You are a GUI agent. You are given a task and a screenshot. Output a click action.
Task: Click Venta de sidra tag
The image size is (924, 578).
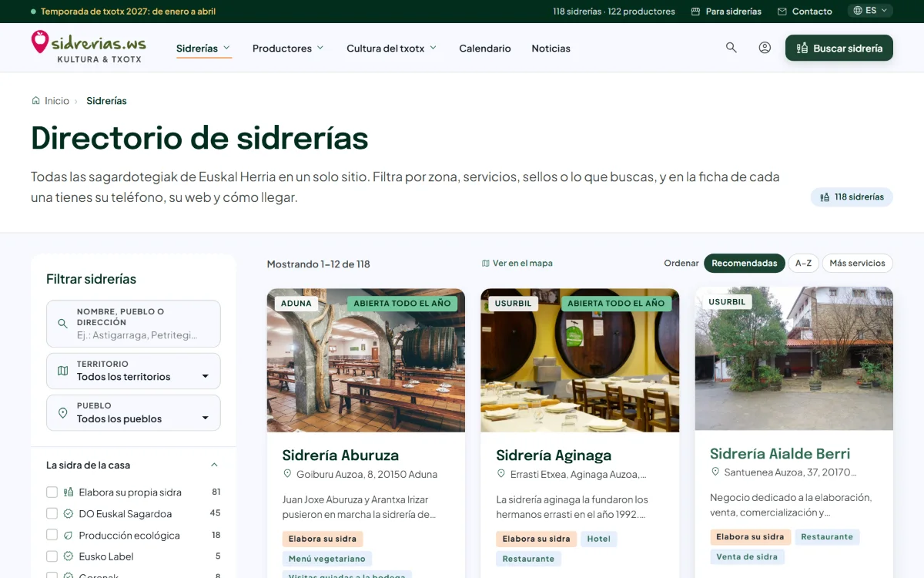pyautogui.click(x=747, y=556)
